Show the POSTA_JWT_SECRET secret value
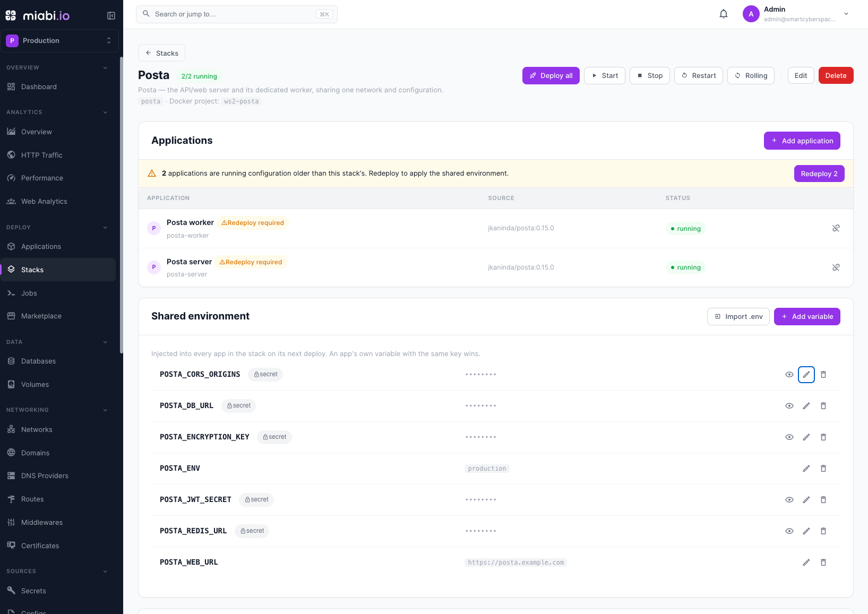The width and height of the screenshot is (868, 614). 789,500
